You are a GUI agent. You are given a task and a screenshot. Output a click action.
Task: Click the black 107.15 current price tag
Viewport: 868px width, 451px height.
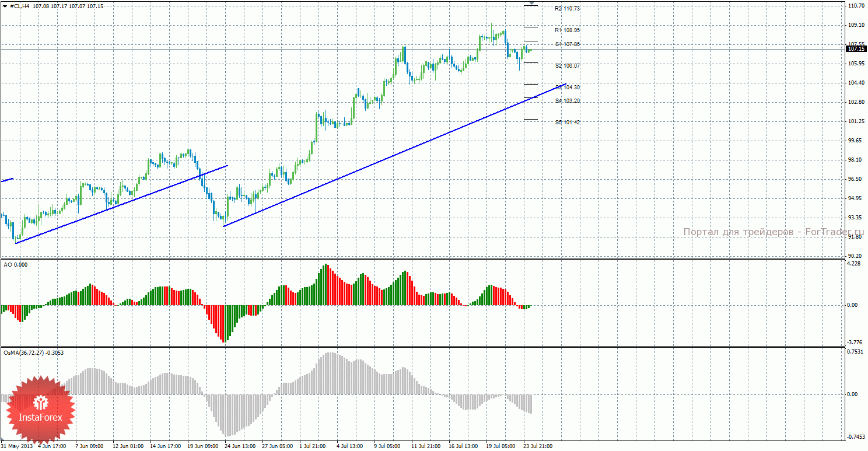point(855,49)
